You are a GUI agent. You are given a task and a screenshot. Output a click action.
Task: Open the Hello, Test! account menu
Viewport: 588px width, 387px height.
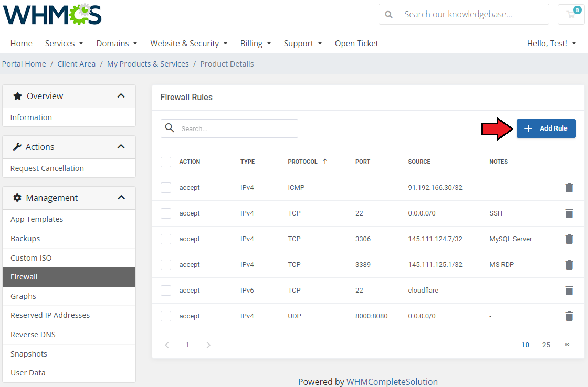pyautogui.click(x=552, y=44)
